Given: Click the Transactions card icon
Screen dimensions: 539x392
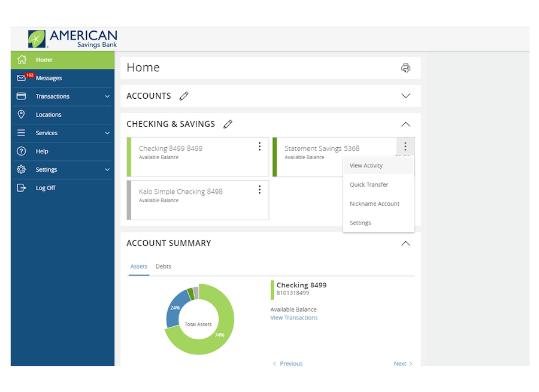Looking at the screenshot, I should click(x=21, y=96).
